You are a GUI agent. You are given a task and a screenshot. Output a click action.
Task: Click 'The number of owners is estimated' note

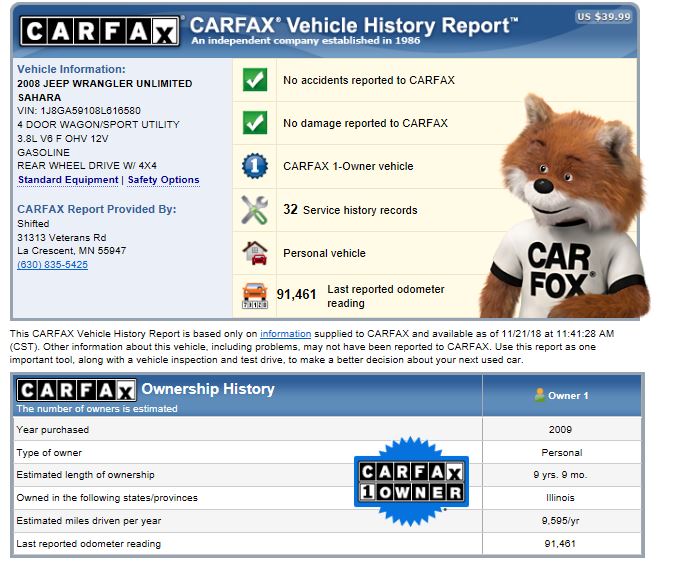pos(97,409)
